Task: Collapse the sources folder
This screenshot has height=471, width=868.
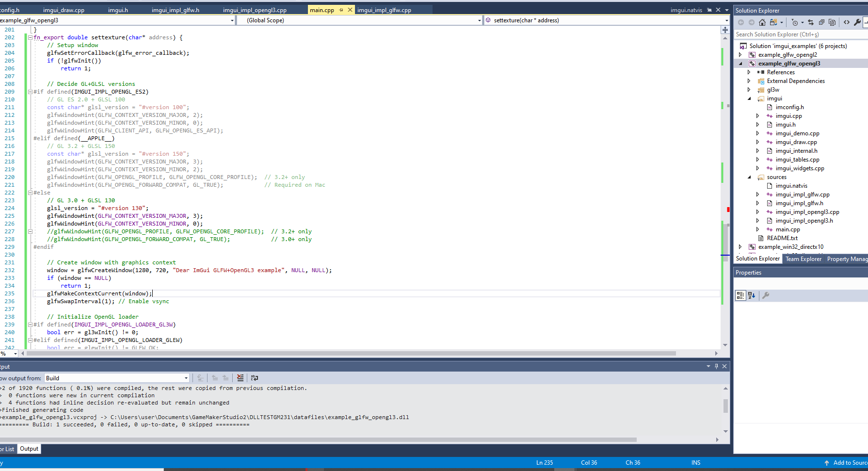Action: tap(749, 177)
